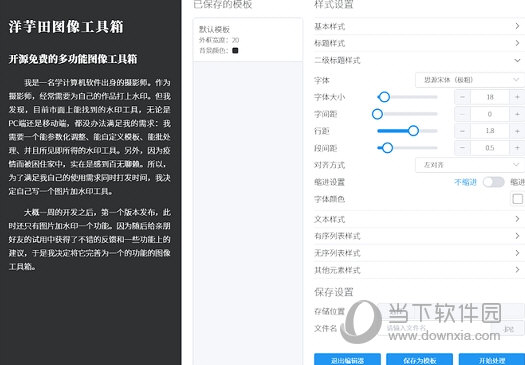Click the 开始处理 button

coord(492,360)
